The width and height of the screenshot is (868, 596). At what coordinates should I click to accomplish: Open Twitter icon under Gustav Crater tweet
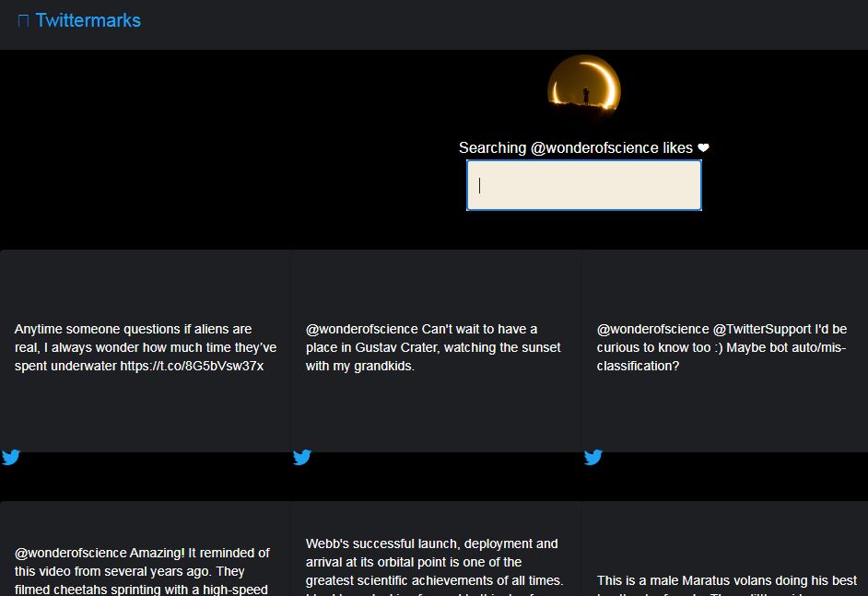(x=301, y=457)
